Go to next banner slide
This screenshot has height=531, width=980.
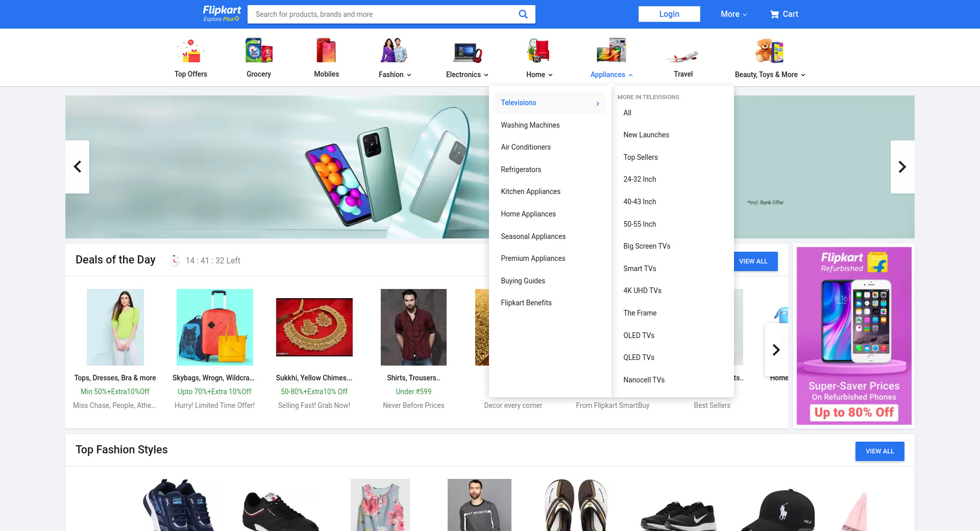coord(902,167)
